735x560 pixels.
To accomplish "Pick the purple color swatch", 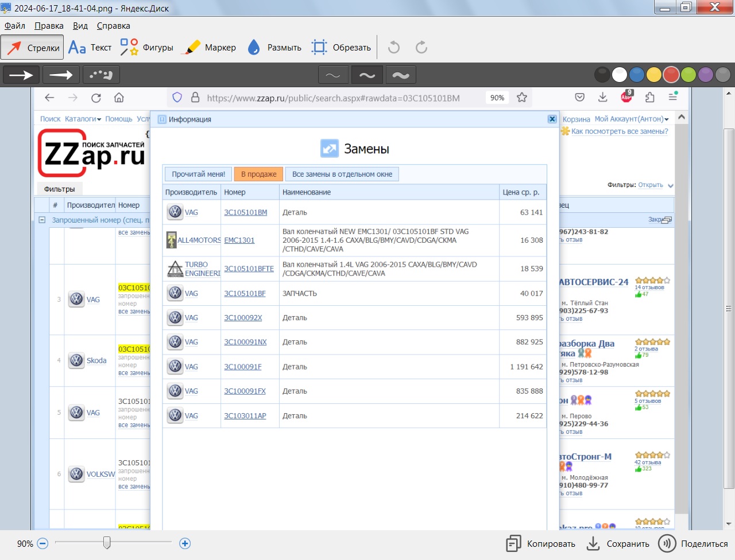I will click(x=706, y=75).
